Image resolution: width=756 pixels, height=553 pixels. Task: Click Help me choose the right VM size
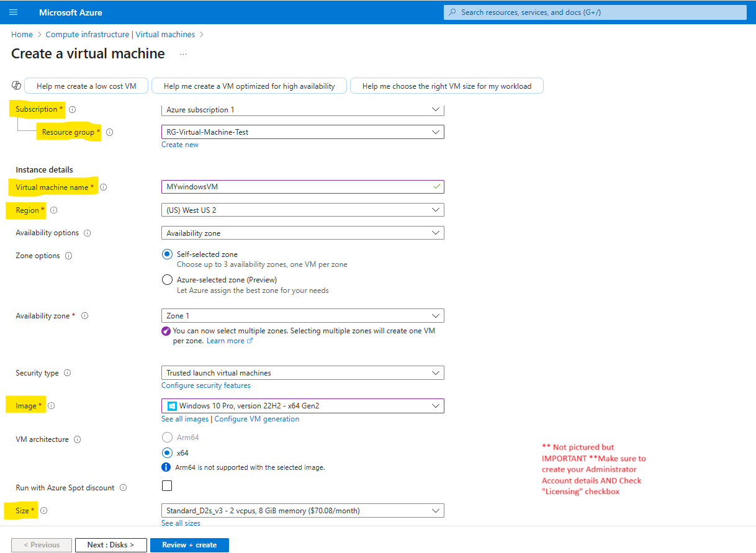tap(447, 86)
